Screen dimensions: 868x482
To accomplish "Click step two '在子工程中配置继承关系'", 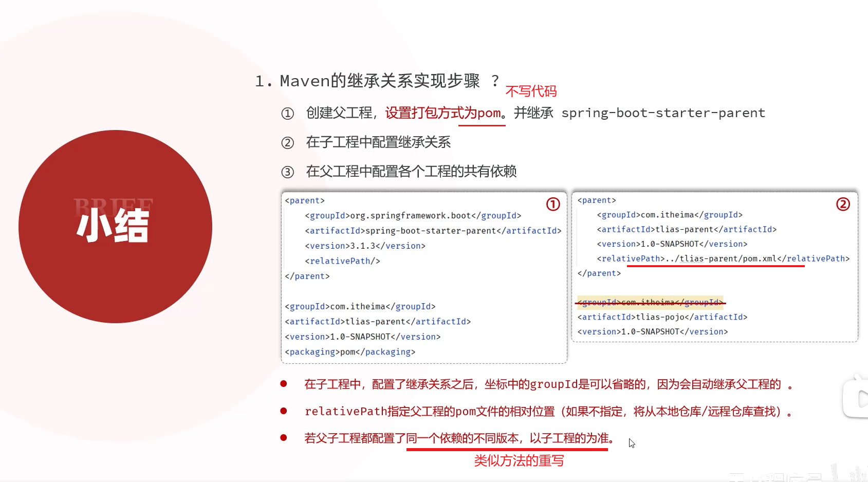I will coord(378,142).
